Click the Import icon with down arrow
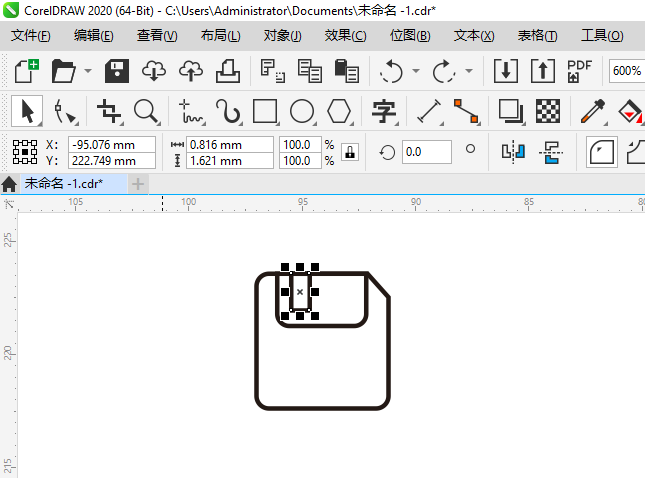645x478 pixels. point(506,71)
